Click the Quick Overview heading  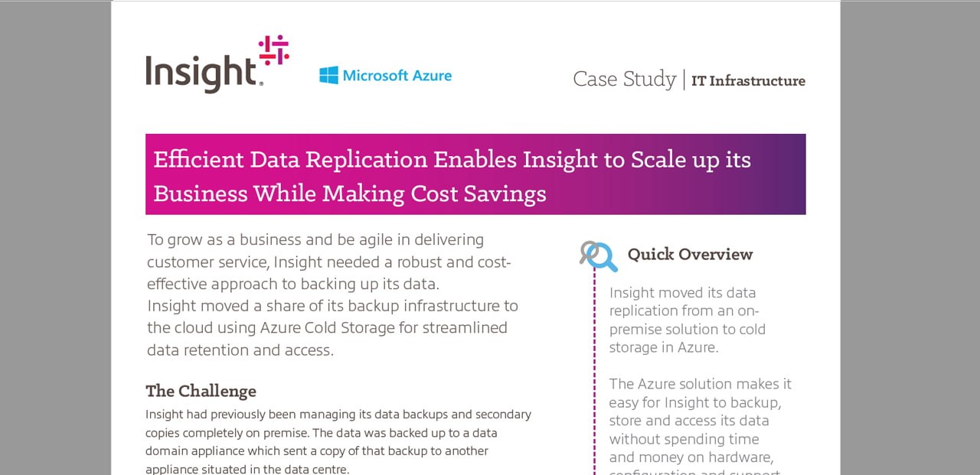click(x=690, y=255)
